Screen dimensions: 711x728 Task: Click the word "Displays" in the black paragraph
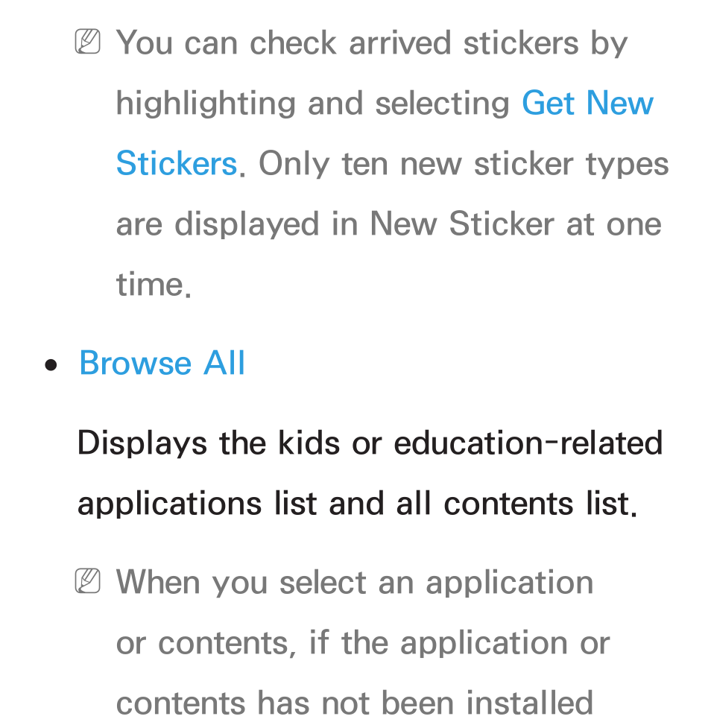click(x=142, y=443)
